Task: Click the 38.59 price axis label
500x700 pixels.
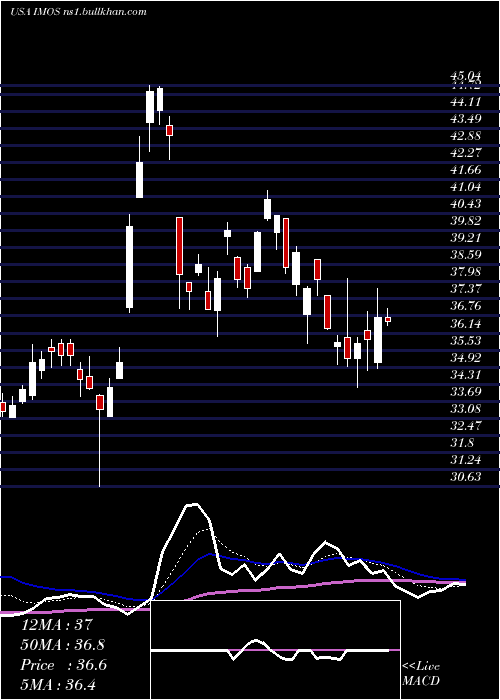Action: pos(465,255)
